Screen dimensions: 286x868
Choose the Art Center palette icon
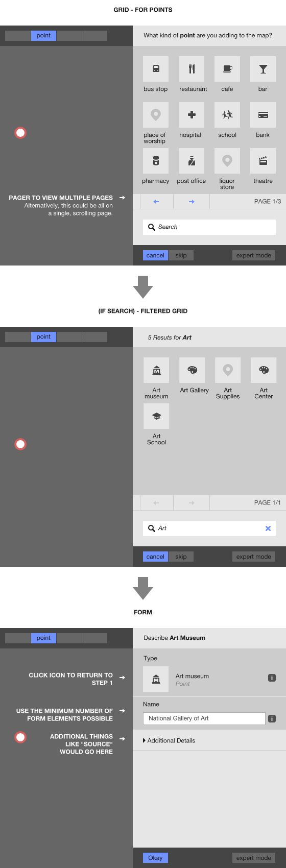coord(264,370)
